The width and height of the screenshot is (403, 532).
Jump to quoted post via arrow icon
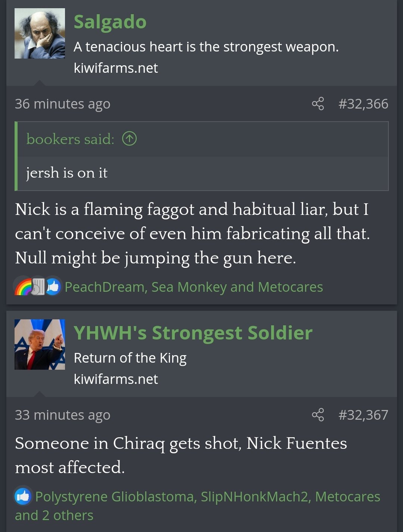[129, 139]
